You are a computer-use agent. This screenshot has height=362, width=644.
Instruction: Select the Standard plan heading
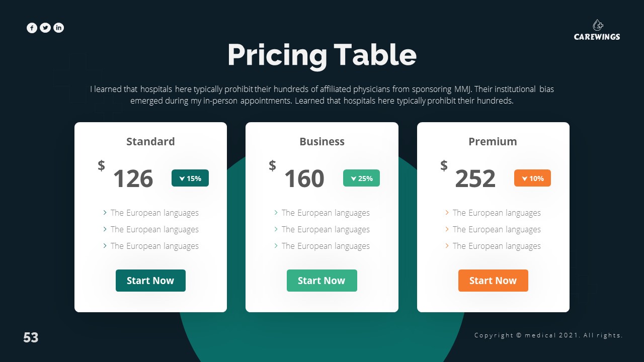(x=150, y=142)
